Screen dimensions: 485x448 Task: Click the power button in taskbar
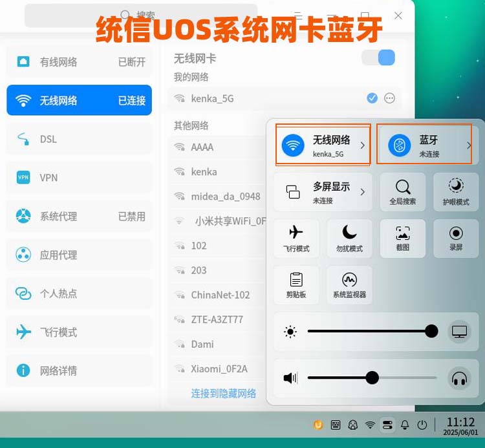tap(422, 425)
